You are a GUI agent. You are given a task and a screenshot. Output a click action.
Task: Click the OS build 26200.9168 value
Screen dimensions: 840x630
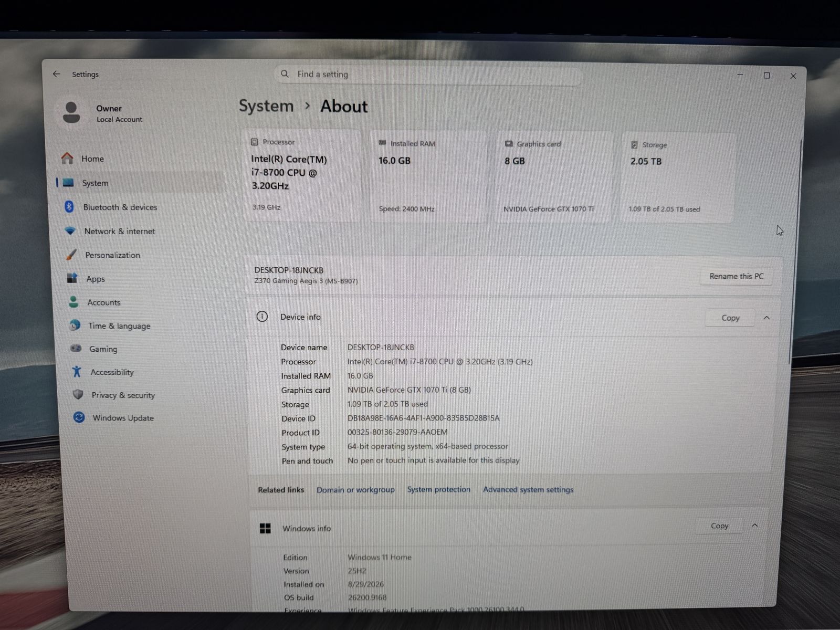click(367, 597)
